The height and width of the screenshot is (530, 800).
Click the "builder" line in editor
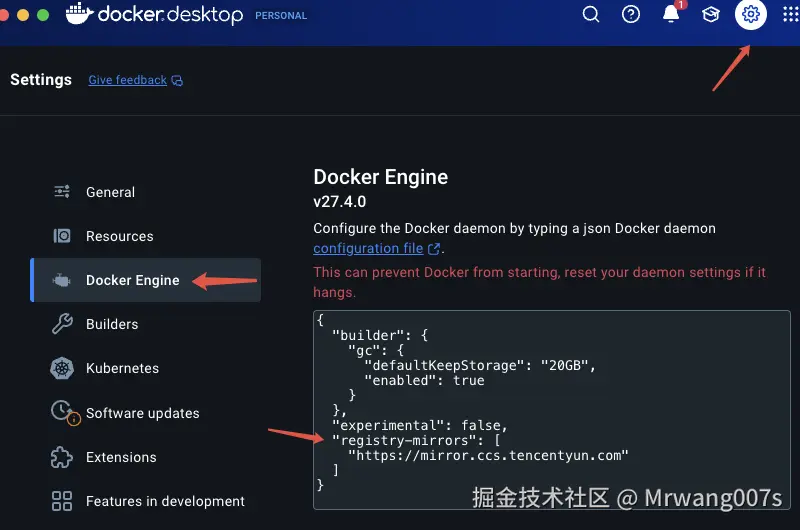[x=380, y=335]
